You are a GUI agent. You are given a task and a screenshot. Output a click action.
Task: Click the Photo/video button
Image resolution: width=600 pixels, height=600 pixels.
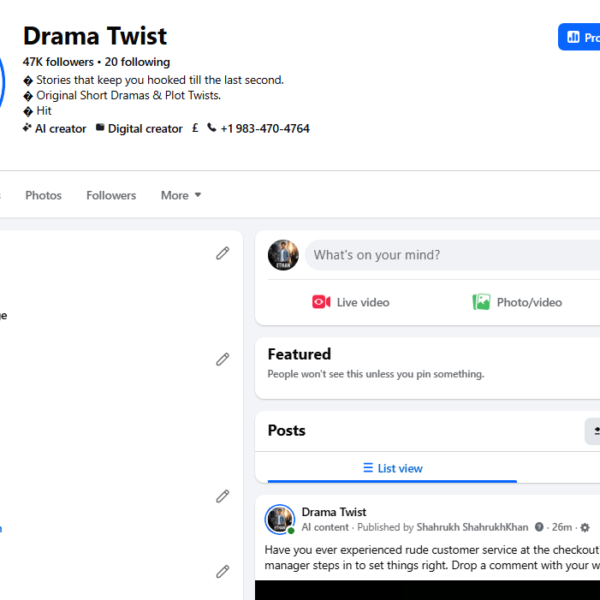[517, 302]
